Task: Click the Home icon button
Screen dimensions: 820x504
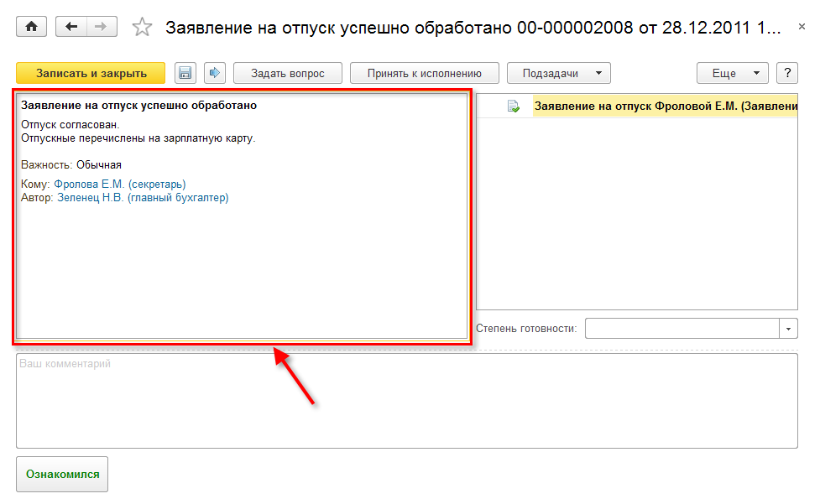Action: (x=32, y=27)
